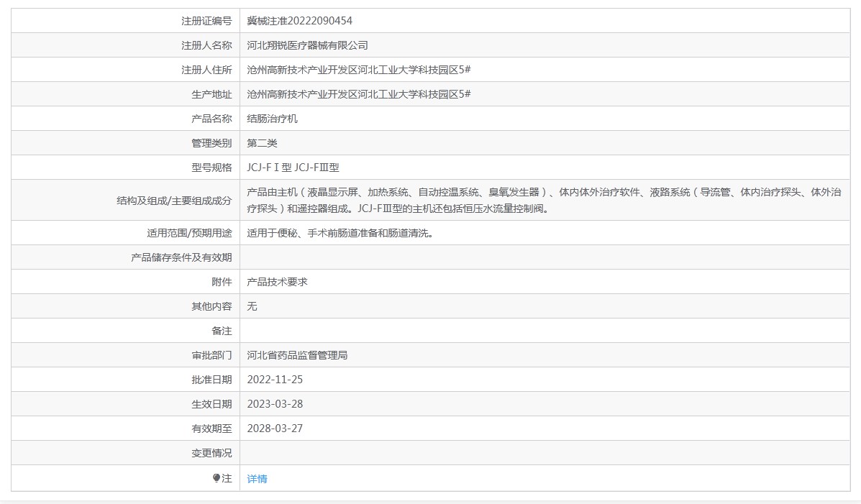Select the 生产地址 production address value
This screenshot has width=861, height=504.
coord(351,93)
